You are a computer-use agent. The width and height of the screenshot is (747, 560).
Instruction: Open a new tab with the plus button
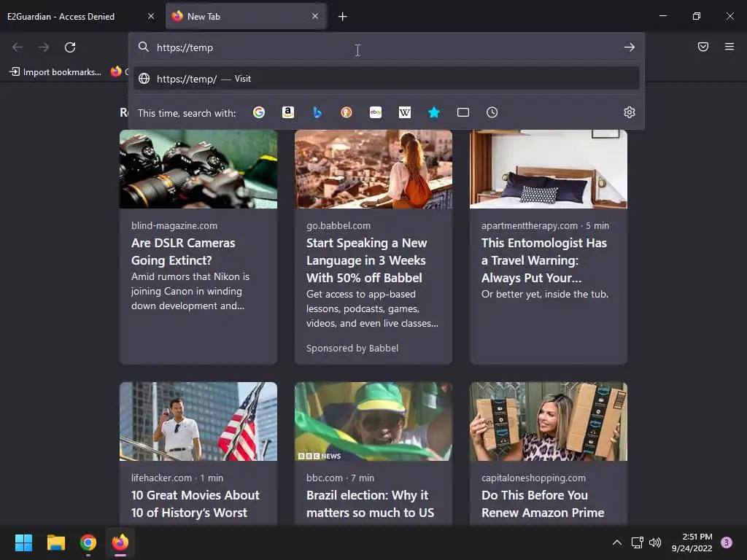(x=343, y=17)
